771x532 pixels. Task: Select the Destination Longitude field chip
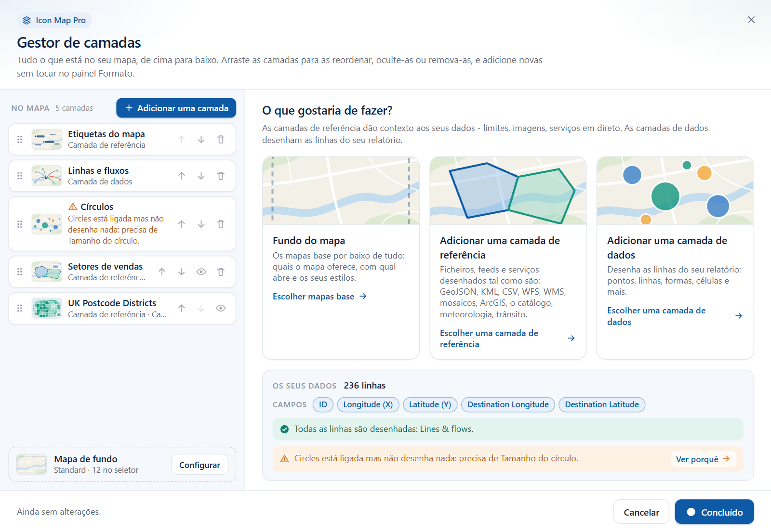(x=508, y=405)
